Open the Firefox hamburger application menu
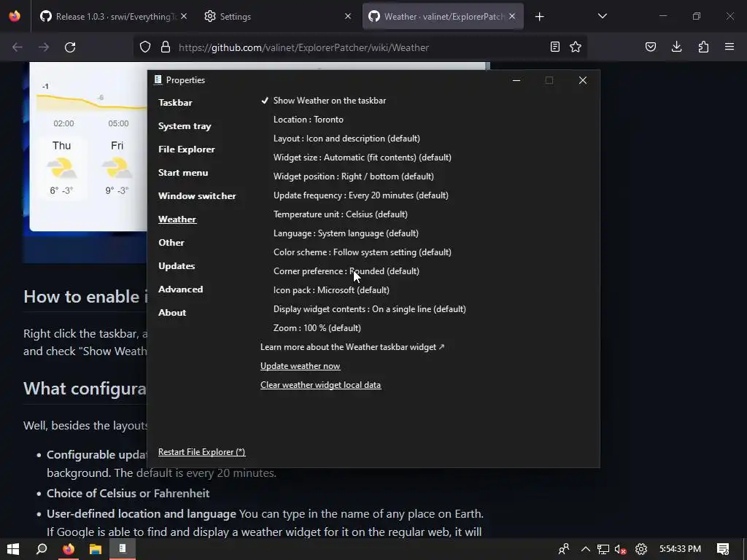The width and height of the screenshot is (747, 560). click(729, 47)
